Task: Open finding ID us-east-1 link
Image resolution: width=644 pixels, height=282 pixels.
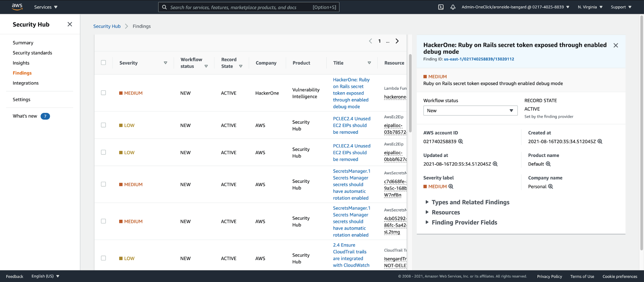Action: click(x=479, y=59)
